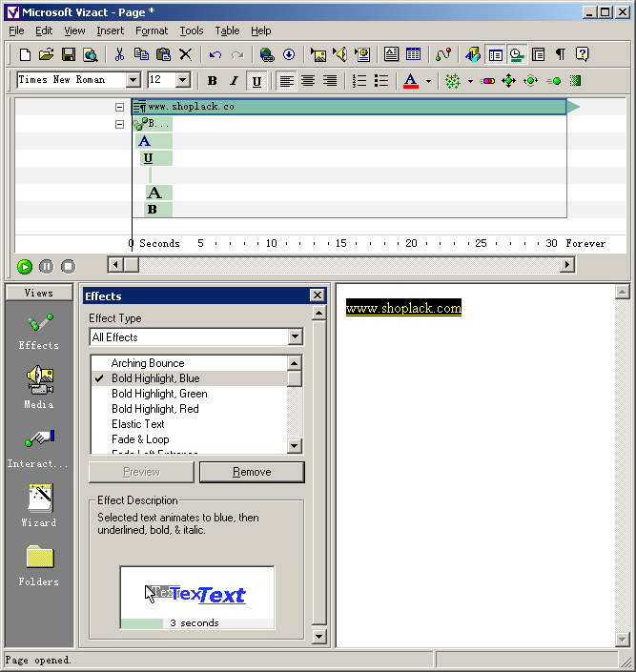Image resolution: width=636 pixels, height=672 pixels.
Task: Open the font size 12 dropdown
Action: pos(183,80)
